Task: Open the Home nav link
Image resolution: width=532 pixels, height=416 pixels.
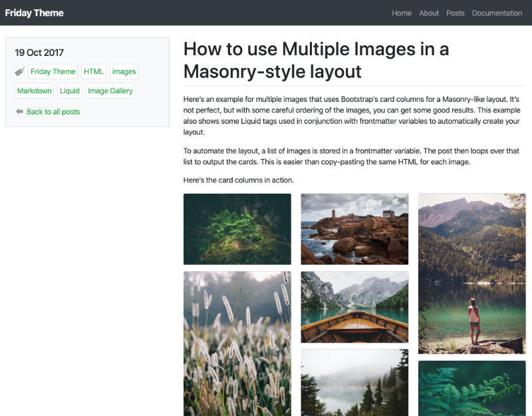Action: (402, 13)
